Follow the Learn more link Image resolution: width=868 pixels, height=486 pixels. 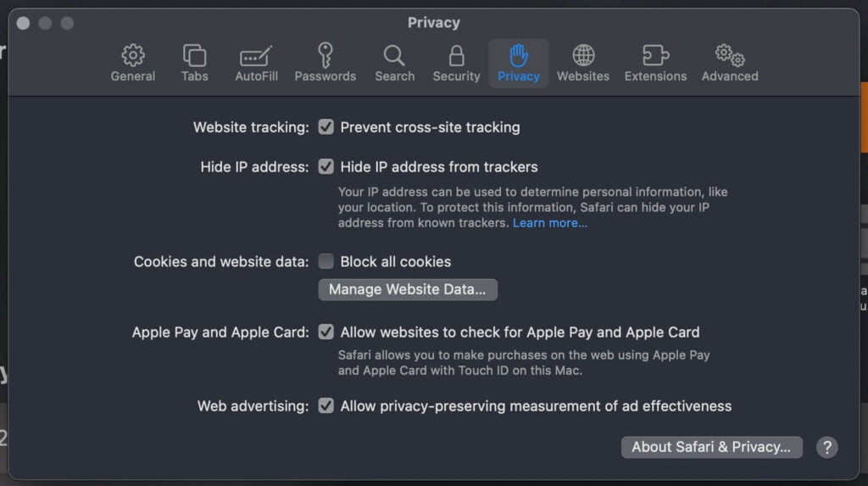point(549,223)
